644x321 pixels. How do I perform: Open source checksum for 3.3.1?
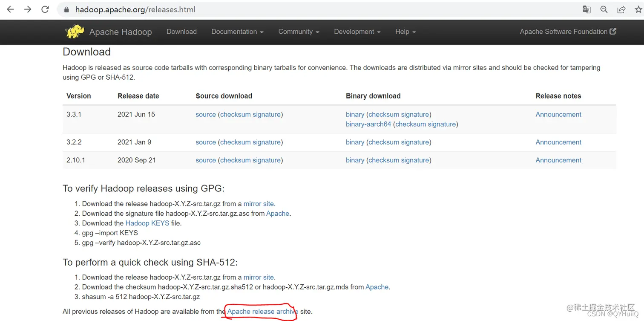235,114
